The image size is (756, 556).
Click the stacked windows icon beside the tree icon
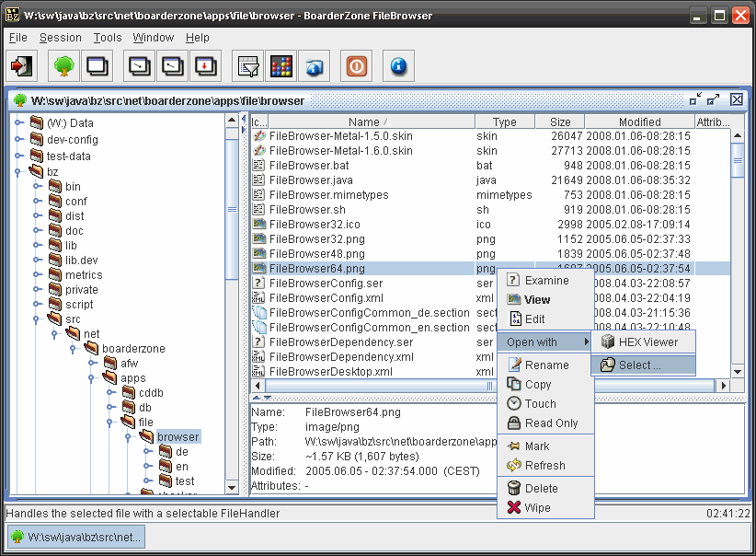[x=97, y=65]
